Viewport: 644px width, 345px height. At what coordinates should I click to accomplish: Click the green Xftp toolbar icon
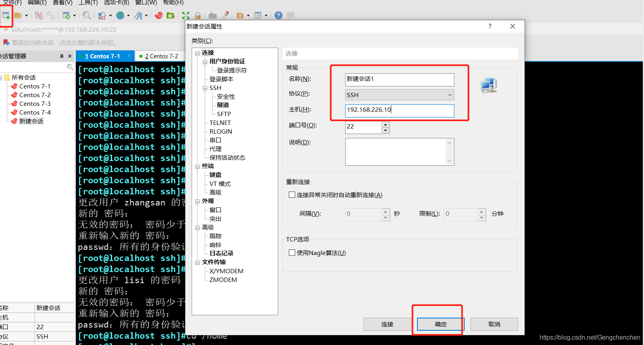click(171, 15)
